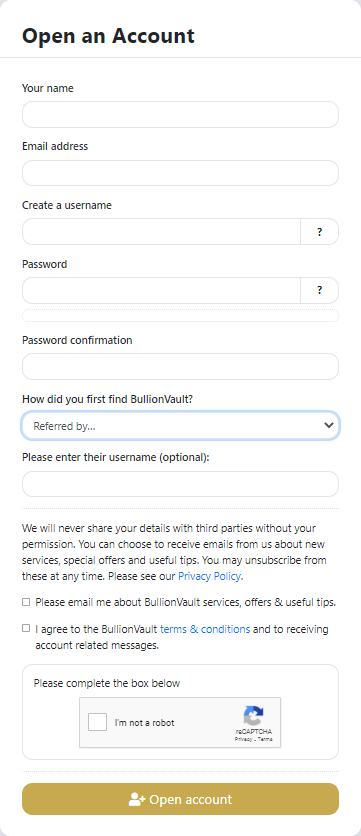
Task: Submit the form with Open account button
Action: coord(180,799)
